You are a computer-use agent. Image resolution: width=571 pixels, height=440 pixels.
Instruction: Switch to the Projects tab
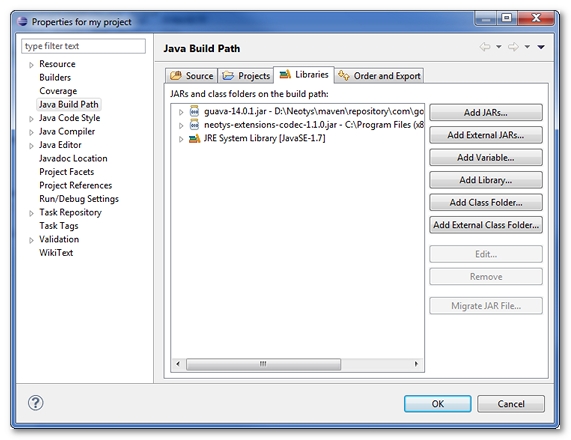[x=245, y=76]
